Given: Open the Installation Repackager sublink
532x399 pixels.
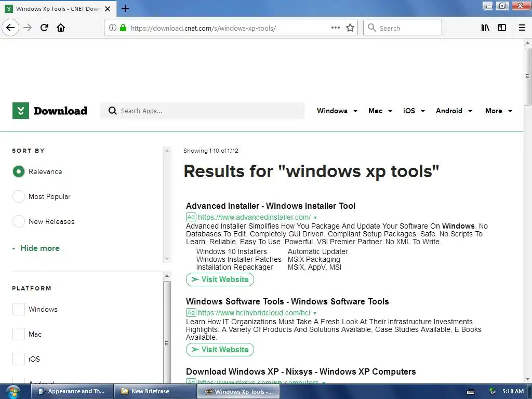Looking at the screenshot, I should pyautogui.click(x=234, y=268).
